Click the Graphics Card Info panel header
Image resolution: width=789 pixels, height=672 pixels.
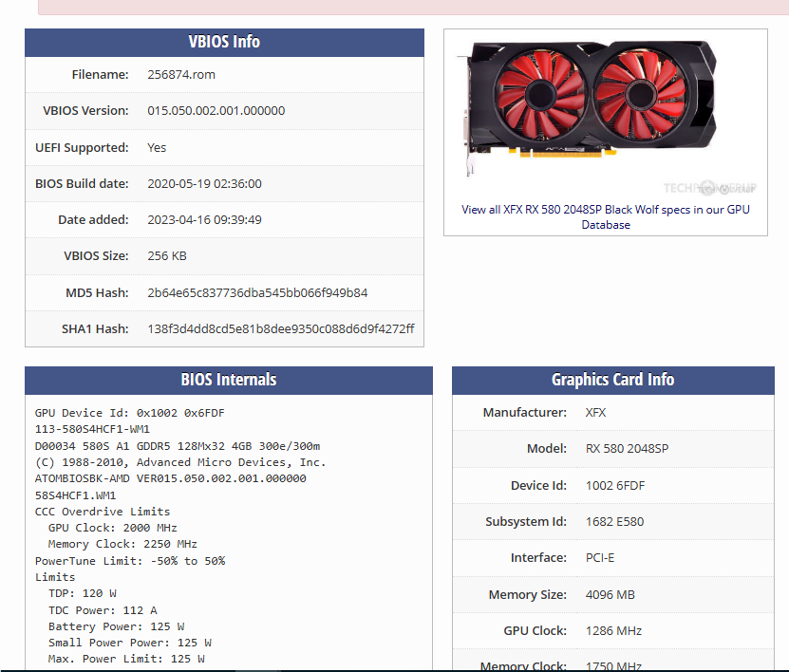click(613, 381)
